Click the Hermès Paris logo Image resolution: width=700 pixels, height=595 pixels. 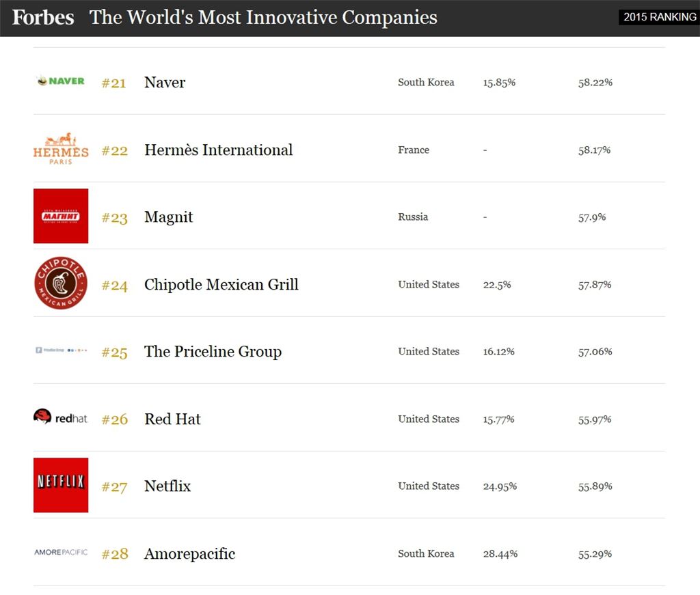pyautogui.click(x=61, y=148)
